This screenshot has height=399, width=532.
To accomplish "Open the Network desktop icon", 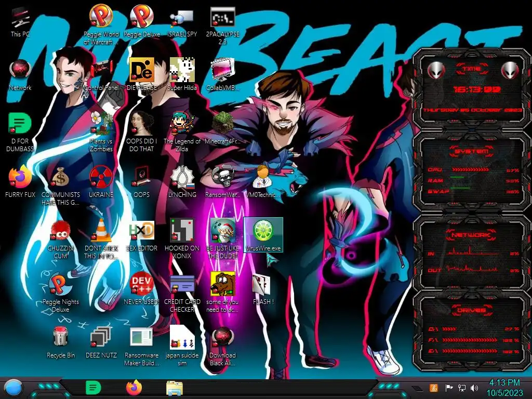I will click(20, 75).
